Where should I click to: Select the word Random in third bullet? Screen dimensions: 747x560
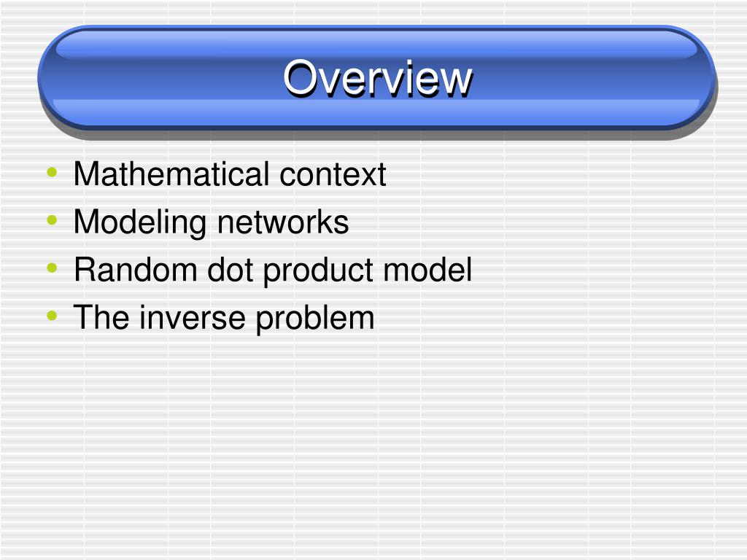tap(135, 270)
